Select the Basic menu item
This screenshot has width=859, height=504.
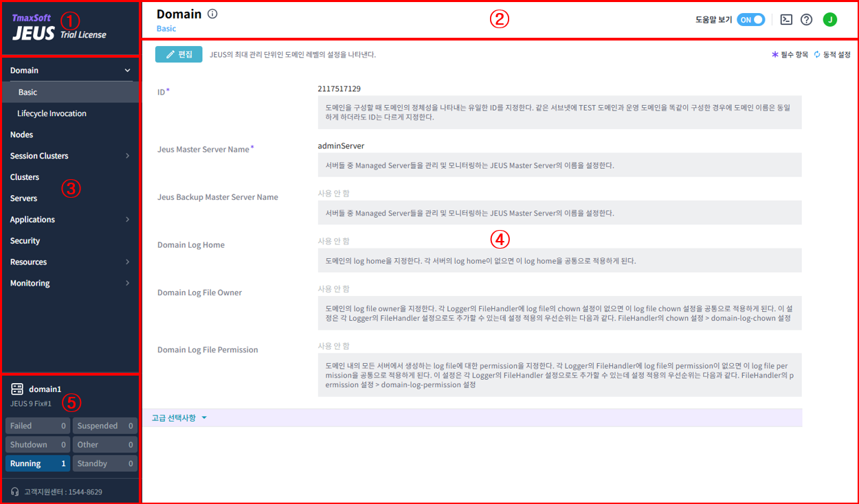tap(71, 92)
